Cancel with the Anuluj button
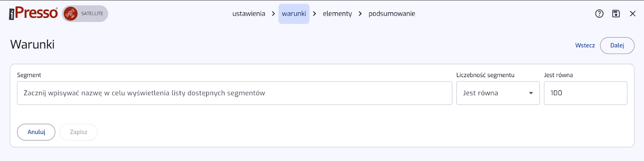Screen dimensions: 644x161 (x=36, y=132)
